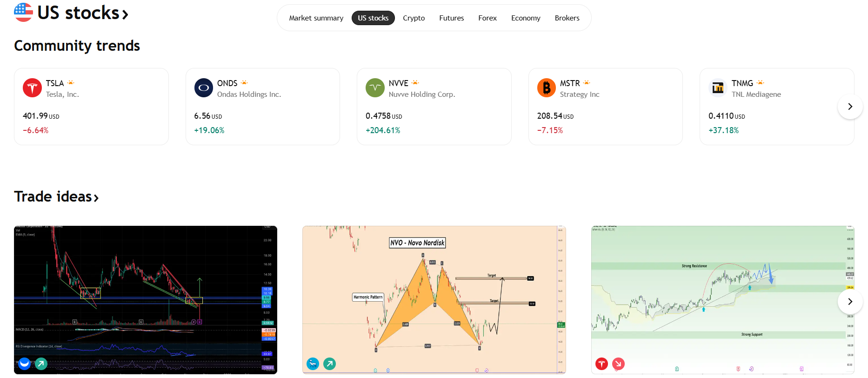Click Tesla symbol badge on third trade idea
This screenshot has height=378, width=868.
tap(601, 364)
